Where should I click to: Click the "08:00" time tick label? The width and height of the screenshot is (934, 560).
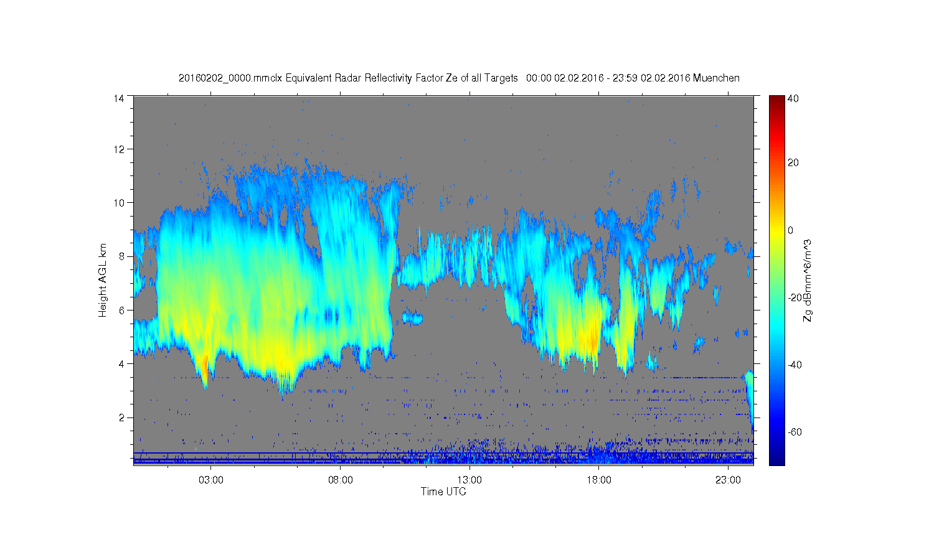pyautogui.click(x=341, y=480)
